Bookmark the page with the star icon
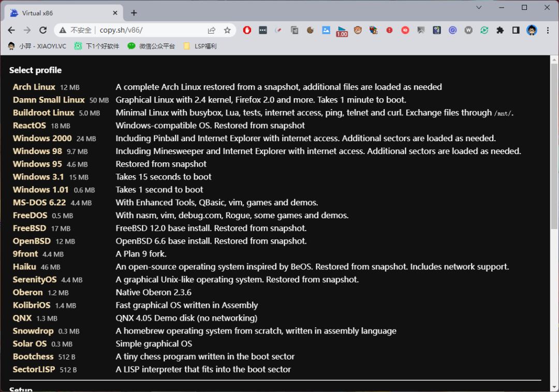 [x=228, y=30]
